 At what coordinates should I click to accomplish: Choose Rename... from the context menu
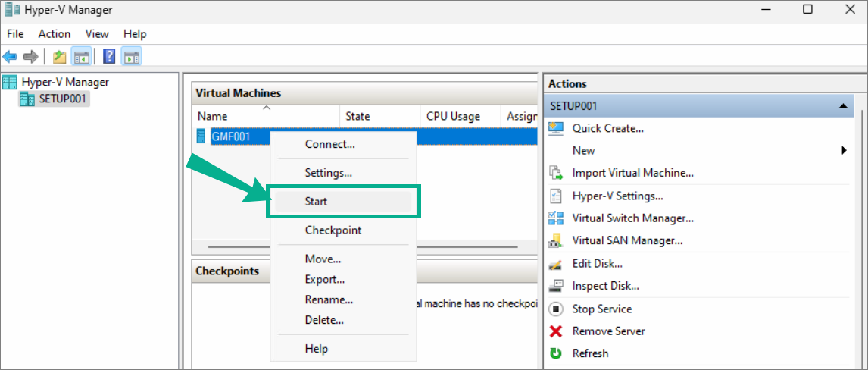[x=342, y=299]
